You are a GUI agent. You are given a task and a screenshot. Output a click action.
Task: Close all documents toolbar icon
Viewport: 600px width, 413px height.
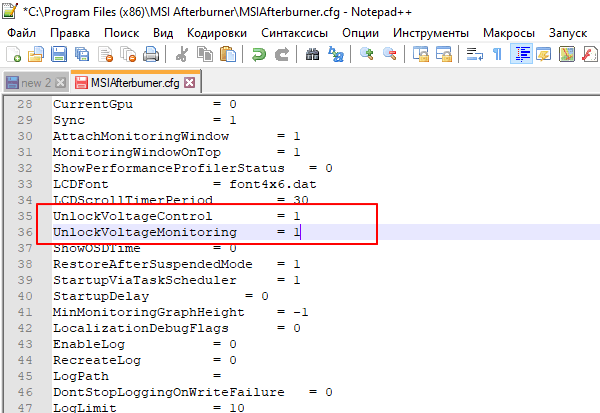[128, 54]
